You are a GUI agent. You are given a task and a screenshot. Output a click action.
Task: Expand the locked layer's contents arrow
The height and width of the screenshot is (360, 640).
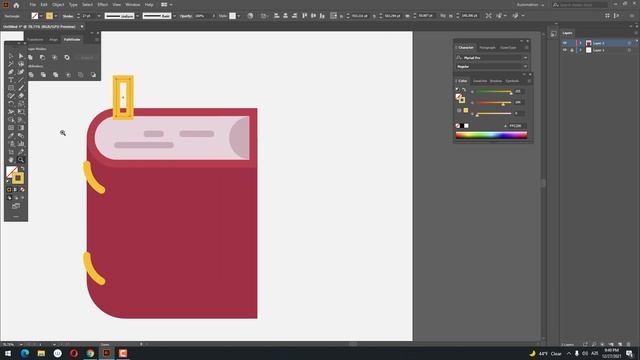[580, 50]
